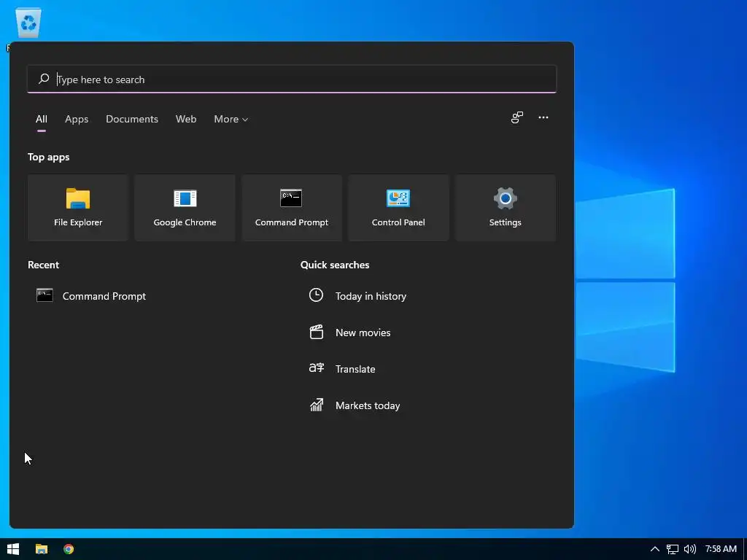Expand the More filter dropdown

coord(231,119)
